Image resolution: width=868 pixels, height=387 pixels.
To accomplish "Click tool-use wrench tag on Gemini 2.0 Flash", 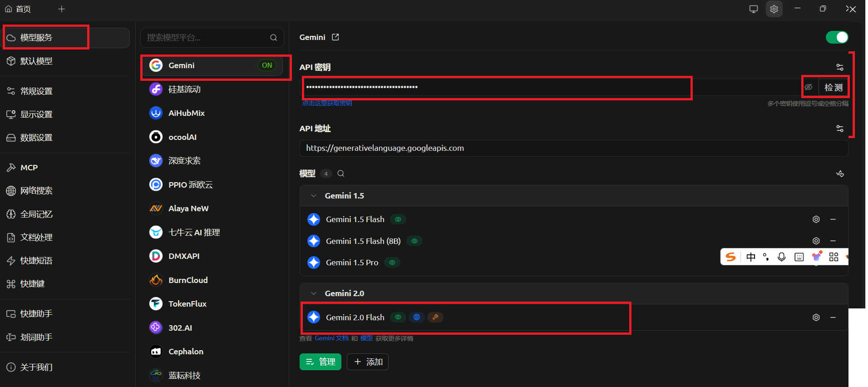I will pos(435,317).
